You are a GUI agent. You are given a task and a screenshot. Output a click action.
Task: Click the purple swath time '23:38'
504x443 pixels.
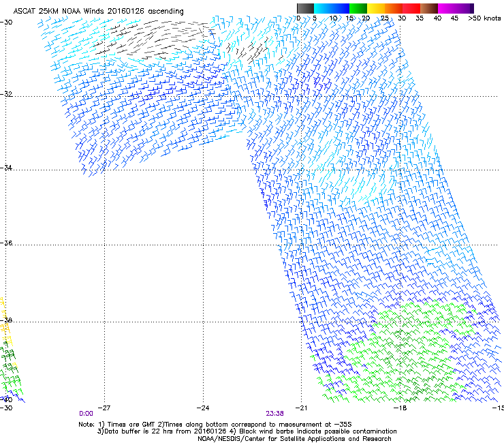coord(274,414)
